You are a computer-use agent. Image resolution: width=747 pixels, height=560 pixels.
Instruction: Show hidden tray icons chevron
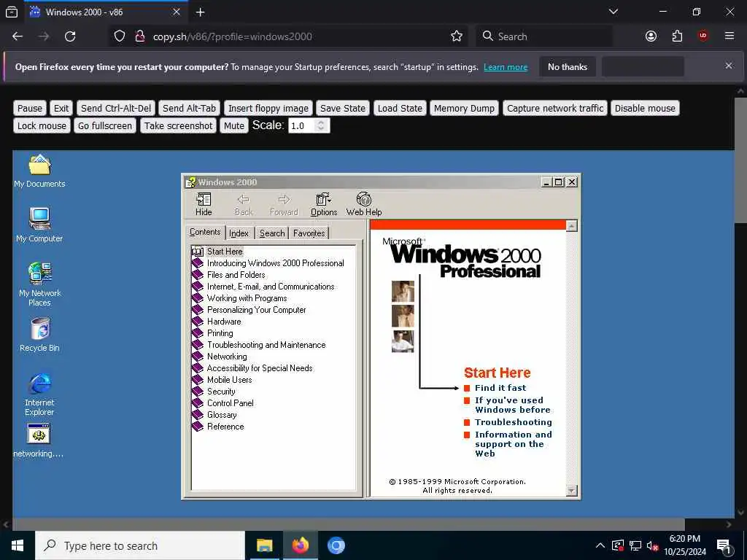coord(600,545)
